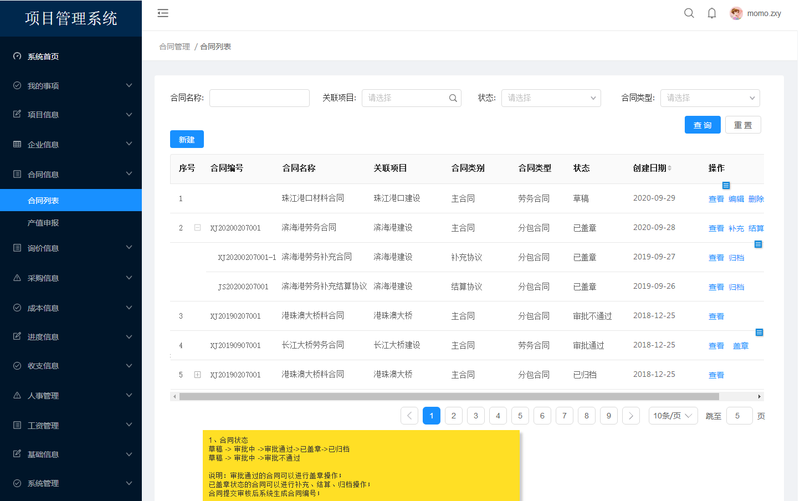The width and height of the screenshot is (800, 501).
Task: Open search via the magnifier icon in header
Action: point(689,13)
